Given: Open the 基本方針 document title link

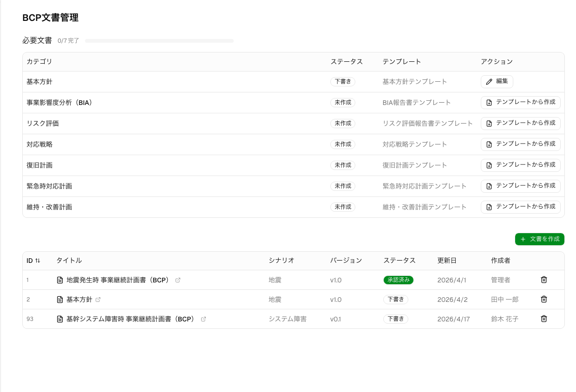Looking at the screenshot, I should pos(79,300).
